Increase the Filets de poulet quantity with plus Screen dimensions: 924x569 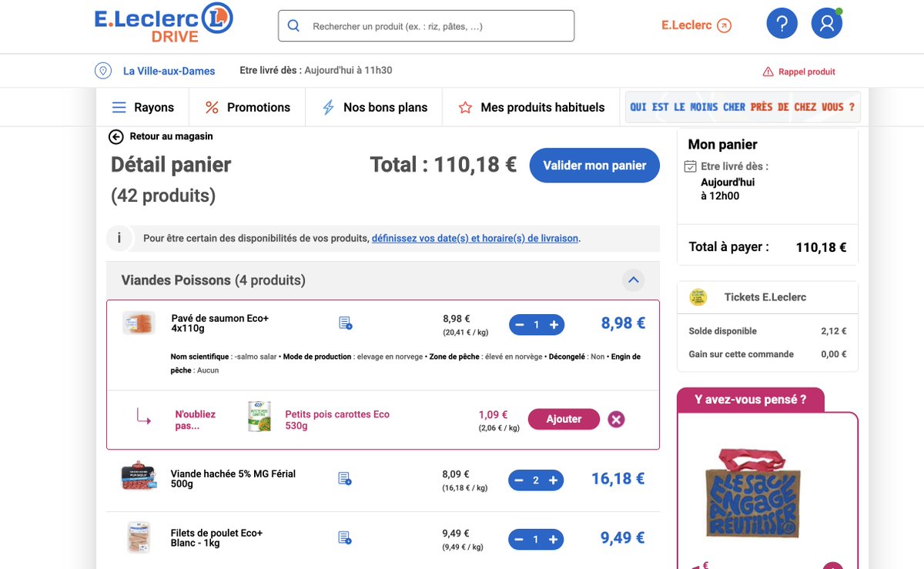click(554, 540)
